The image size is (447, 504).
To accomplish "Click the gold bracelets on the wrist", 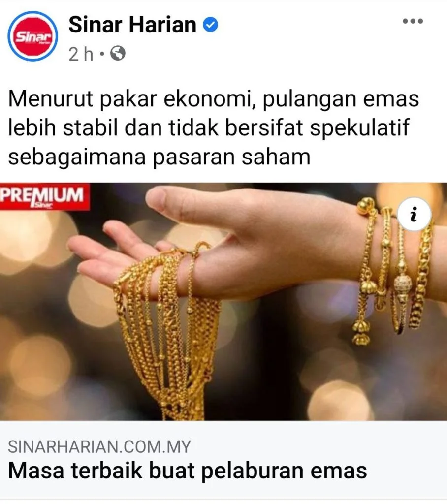I will point(394,270).
